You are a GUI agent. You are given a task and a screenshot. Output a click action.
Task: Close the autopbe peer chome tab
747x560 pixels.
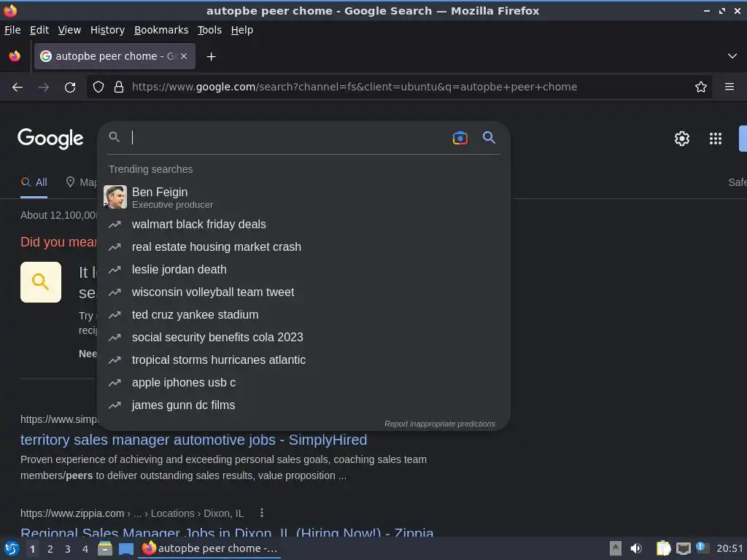point(184,56)
